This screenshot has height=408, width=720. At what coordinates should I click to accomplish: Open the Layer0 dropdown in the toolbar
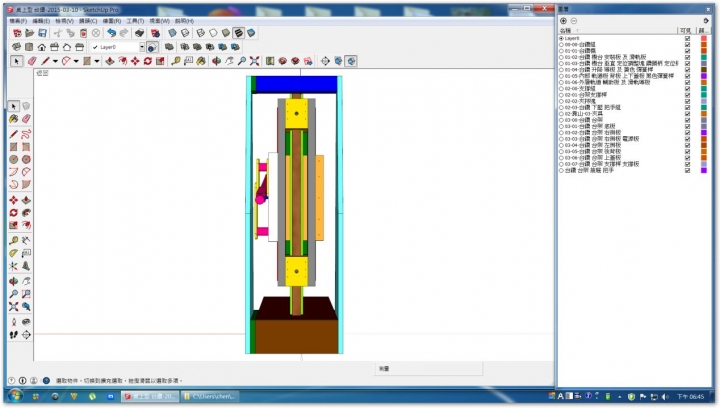(x=142, y=47)
